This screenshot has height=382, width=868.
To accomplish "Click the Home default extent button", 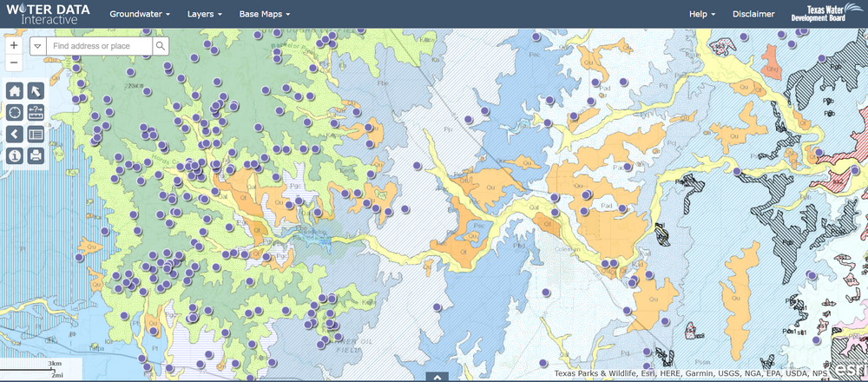I will pos(15,91).
